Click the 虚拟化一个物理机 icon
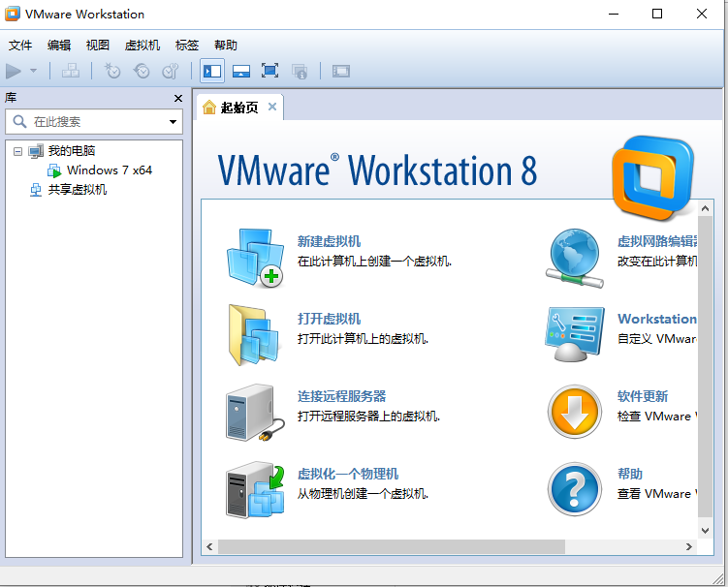 click(x=255, y=490)
